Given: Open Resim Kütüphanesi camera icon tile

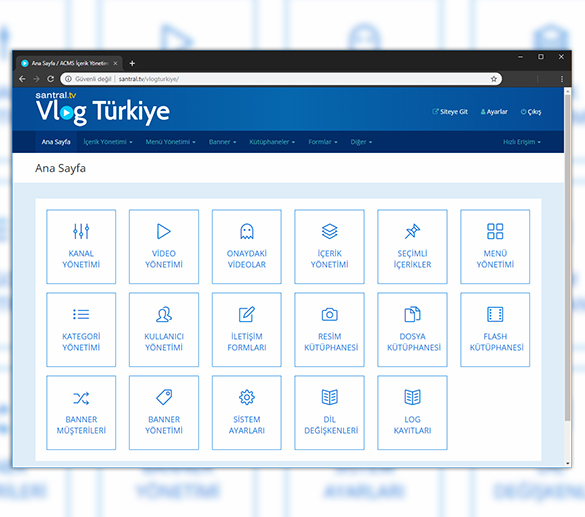Looking at the screenshot, I should (x=329, y=330).
